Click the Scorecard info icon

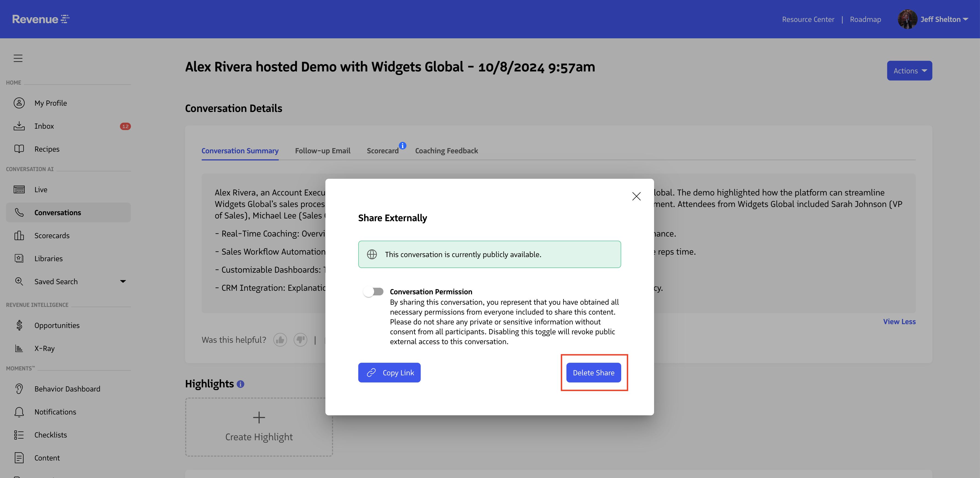click(x=403, y=146)
